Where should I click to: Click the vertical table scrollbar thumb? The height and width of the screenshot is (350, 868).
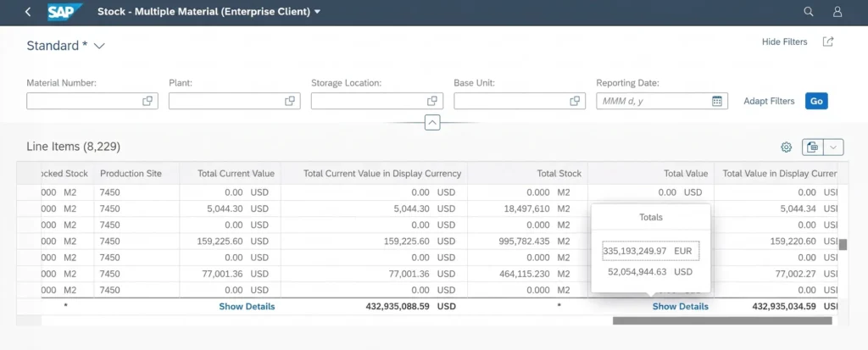tap(843, 245)
